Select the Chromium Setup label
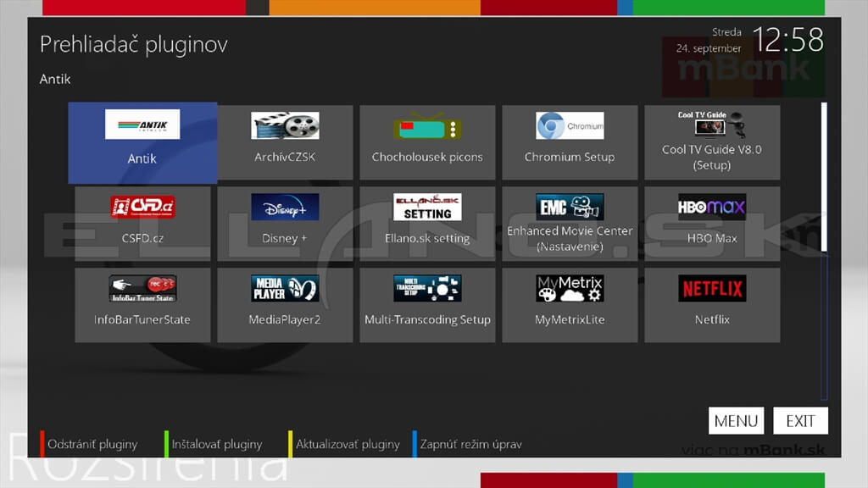Viewport: 868px width, 488px height. [x=570, y=157]
